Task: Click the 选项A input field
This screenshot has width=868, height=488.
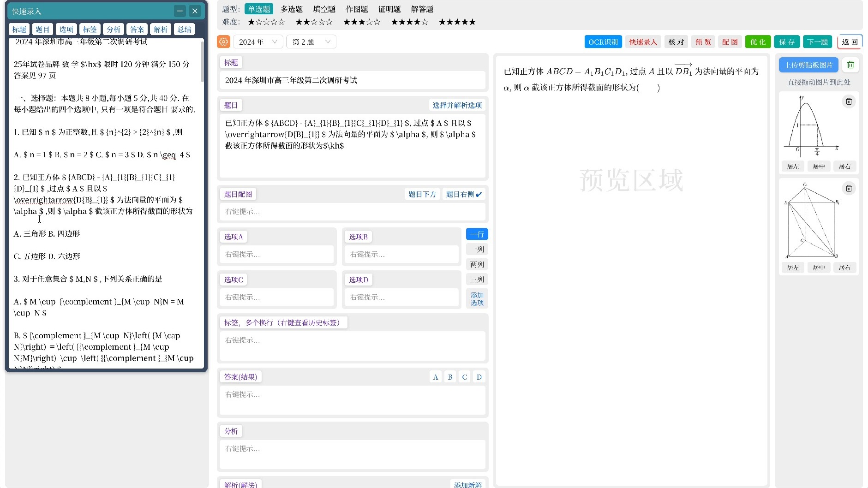Action: 277,254
